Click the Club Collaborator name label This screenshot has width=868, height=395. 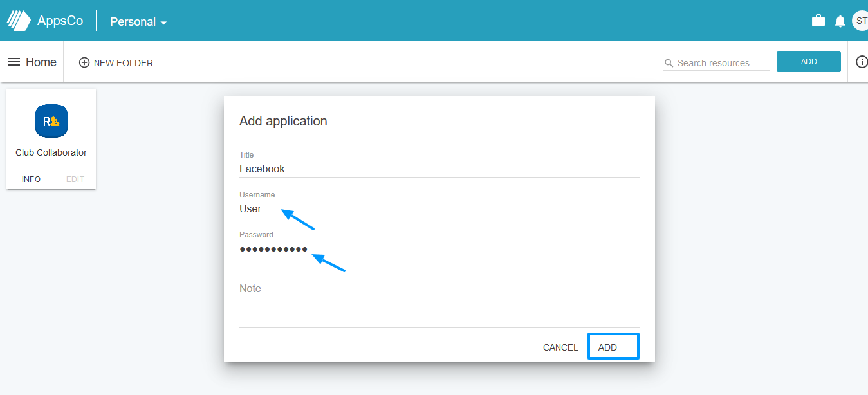point(51,152)
